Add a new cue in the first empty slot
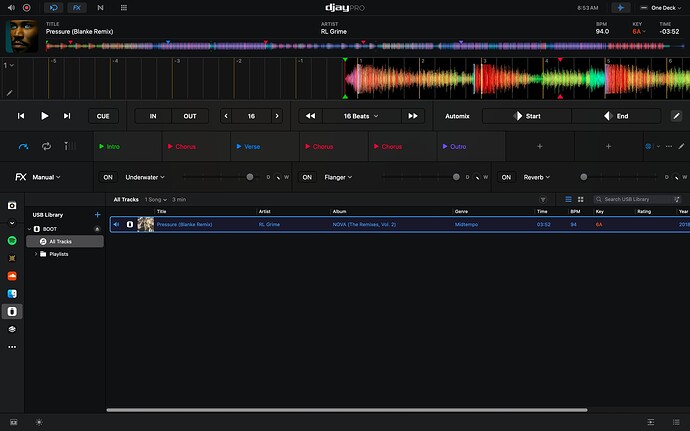This screenshot has height=431, width=690. coord(540,147)
